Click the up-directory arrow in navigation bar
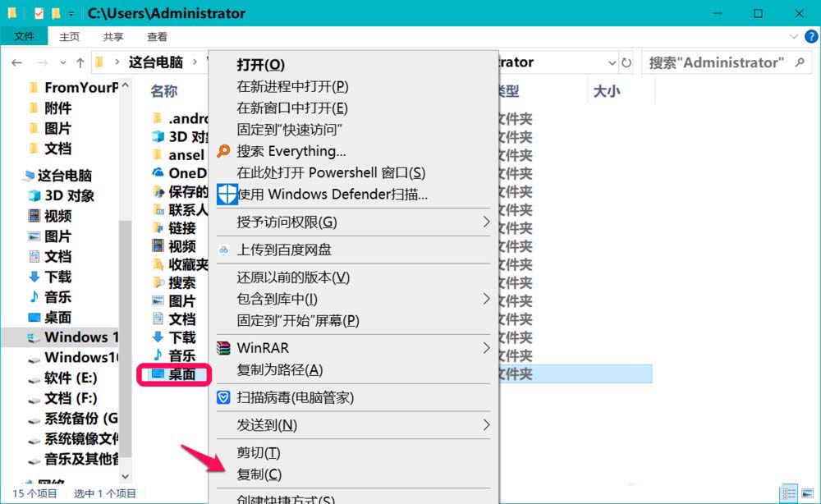 point(80,62)
